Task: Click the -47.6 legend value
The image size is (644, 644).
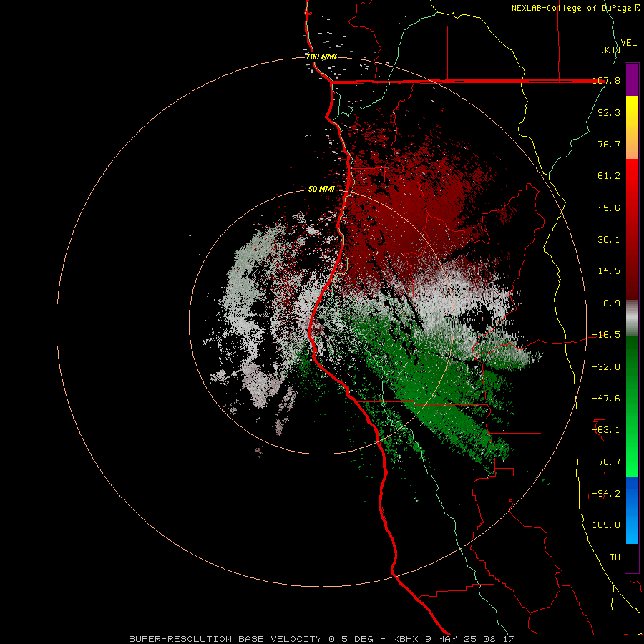Action: coord(606,399)
